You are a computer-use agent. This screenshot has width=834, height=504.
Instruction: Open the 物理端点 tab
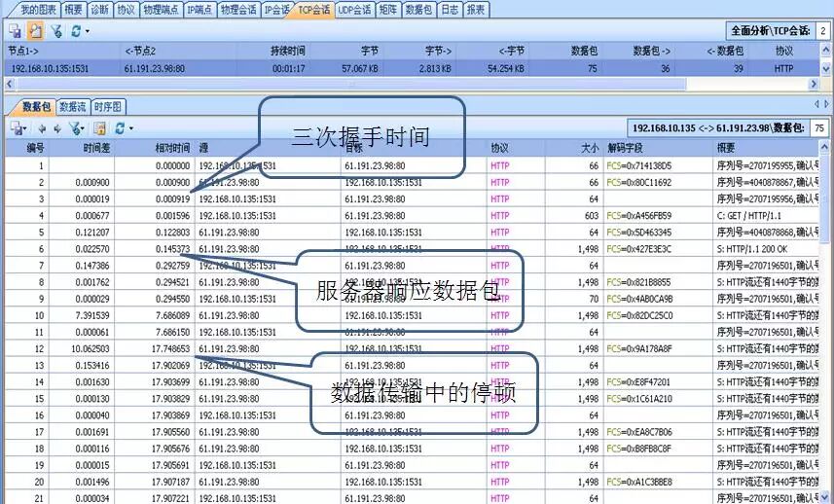click(x=161, y=10)
